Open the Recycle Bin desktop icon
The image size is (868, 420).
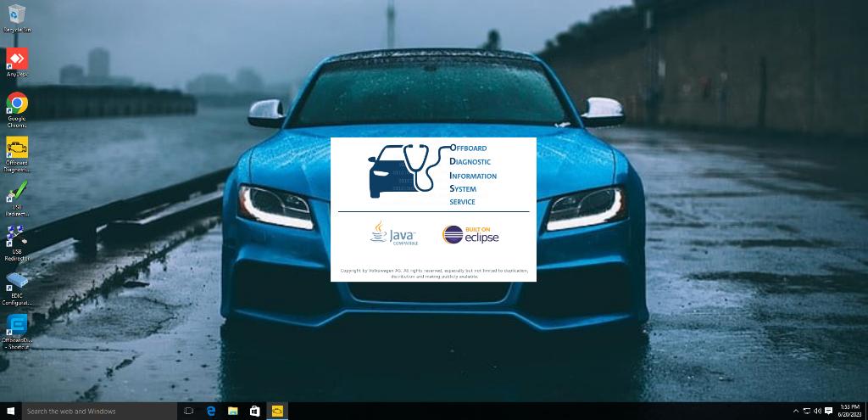click(x=17, y=19)
